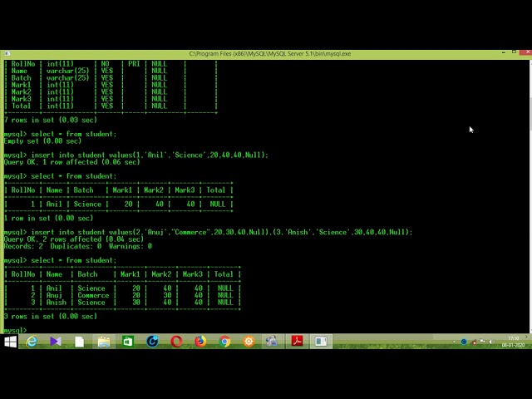Open the orange round taskbar app
This screenshot has height=399, width=532.
[x=249, y=342]
